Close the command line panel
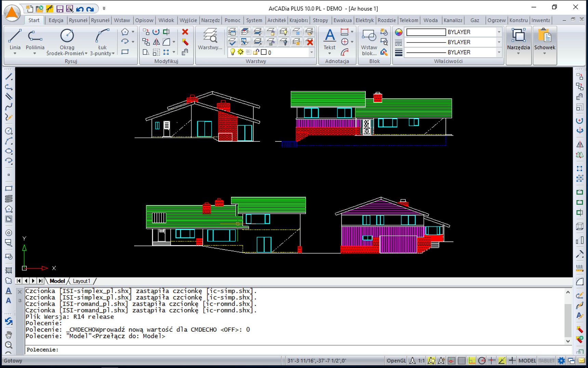Image resolution: width=588 pixels, height=368 pixels. 20,292
